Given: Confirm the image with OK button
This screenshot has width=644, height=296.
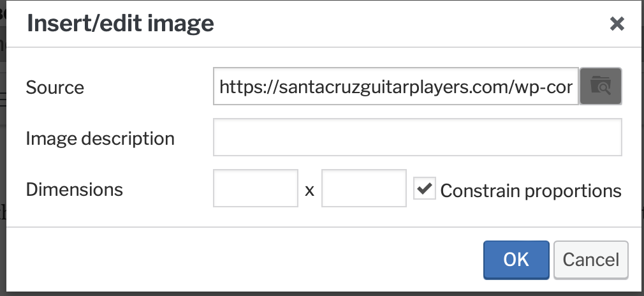Looking at the screenshot, I should [516, 260].
